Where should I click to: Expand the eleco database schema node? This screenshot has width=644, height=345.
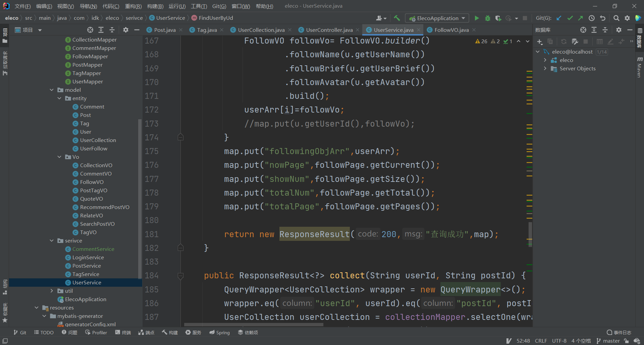point(545,60)
